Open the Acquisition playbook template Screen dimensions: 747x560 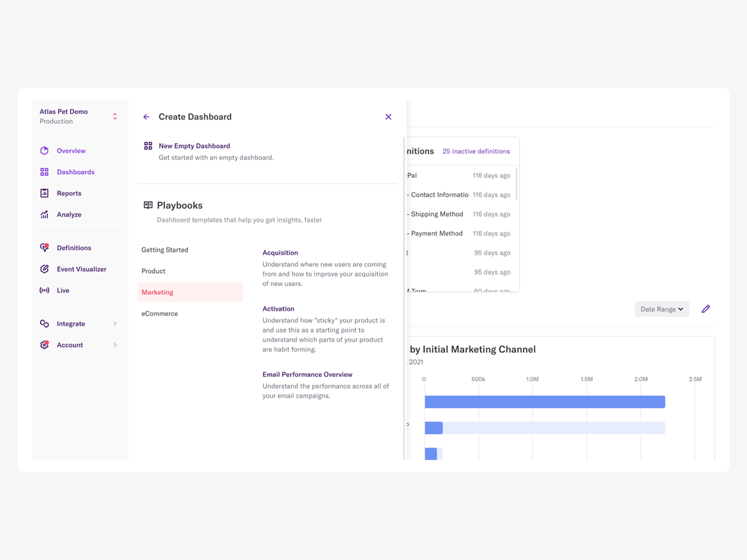tap(280, 253)
